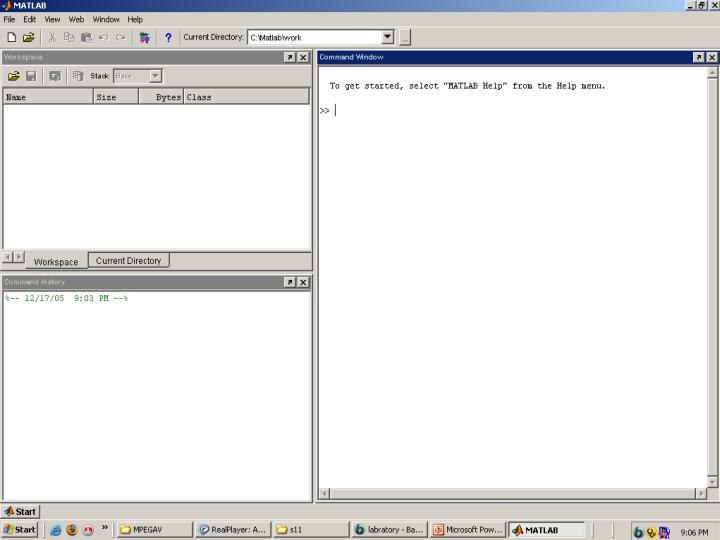Open MATLAB Help with the question mark icon
This screenshot has height=540, width=720.
(x=169, y=37)
